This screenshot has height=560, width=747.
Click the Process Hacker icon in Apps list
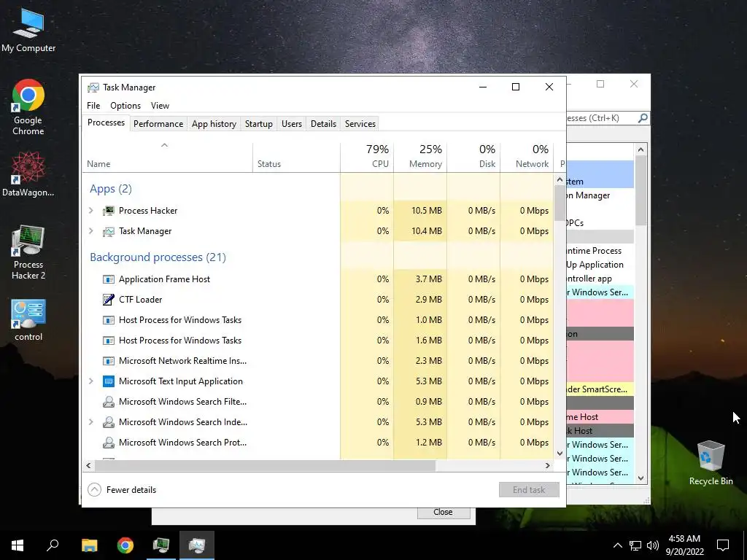[109, 211]
